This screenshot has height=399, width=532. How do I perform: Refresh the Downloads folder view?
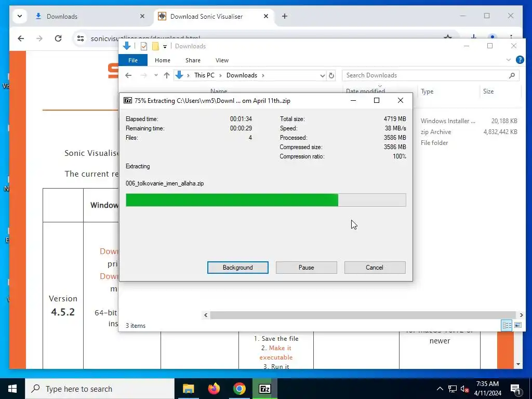coord(331,76)
